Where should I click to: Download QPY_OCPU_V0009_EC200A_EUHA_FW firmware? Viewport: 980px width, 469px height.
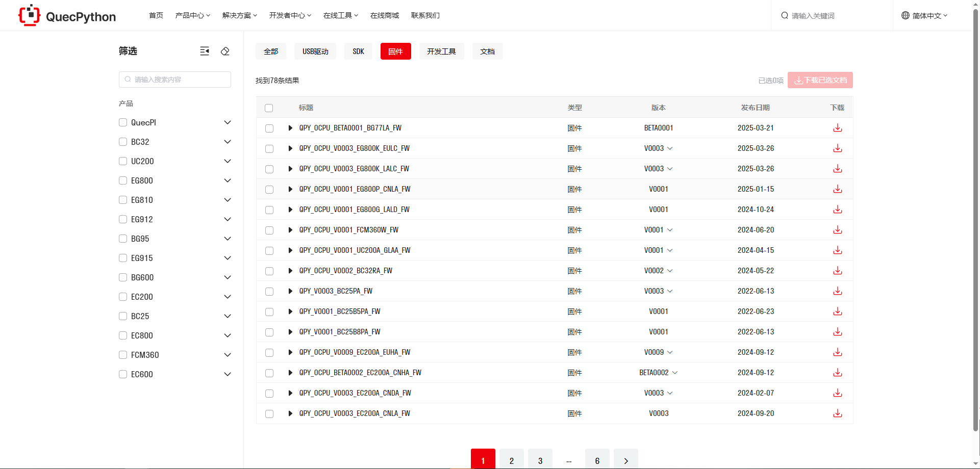click(838, 352)
